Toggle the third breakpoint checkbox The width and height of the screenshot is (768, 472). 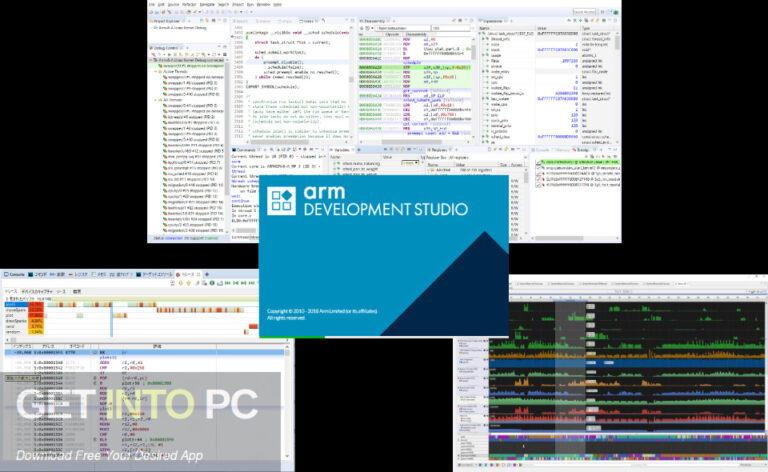[x=539, y=174]
